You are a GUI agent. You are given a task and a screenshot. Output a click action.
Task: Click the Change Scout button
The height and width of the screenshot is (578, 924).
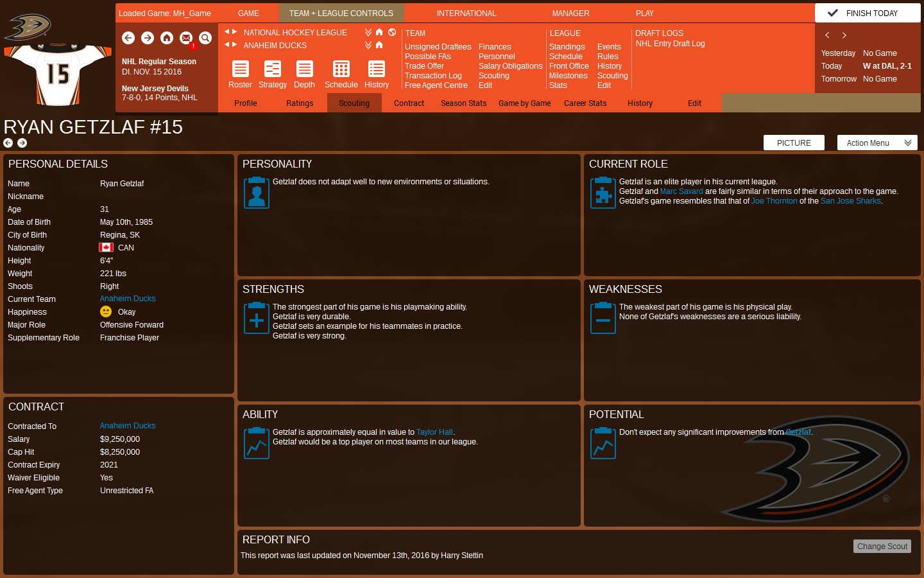882,547
